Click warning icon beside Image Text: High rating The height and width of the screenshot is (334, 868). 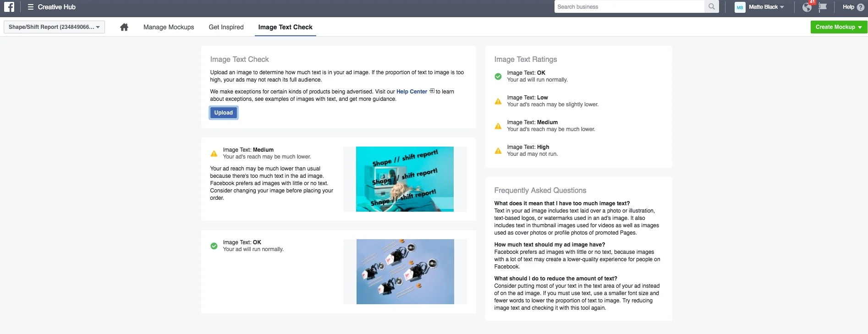pos(498,151)
